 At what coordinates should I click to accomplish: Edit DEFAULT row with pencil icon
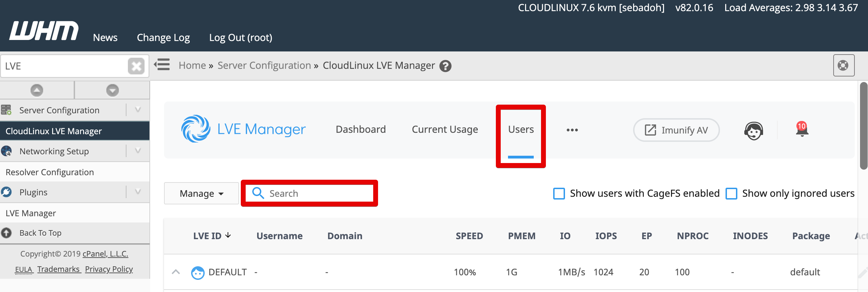[x=863, y=273]
